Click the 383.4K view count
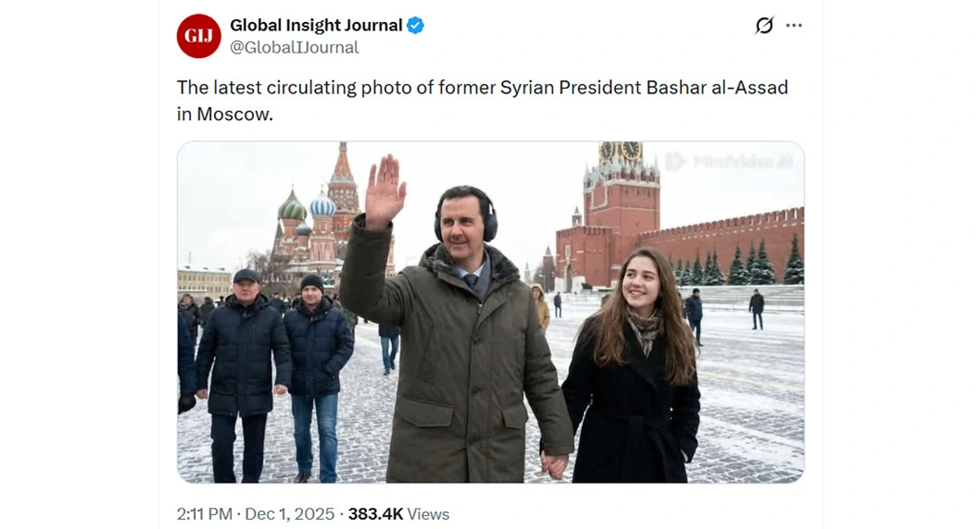Viewport: 980px width, 529px height. coord(376,513)
